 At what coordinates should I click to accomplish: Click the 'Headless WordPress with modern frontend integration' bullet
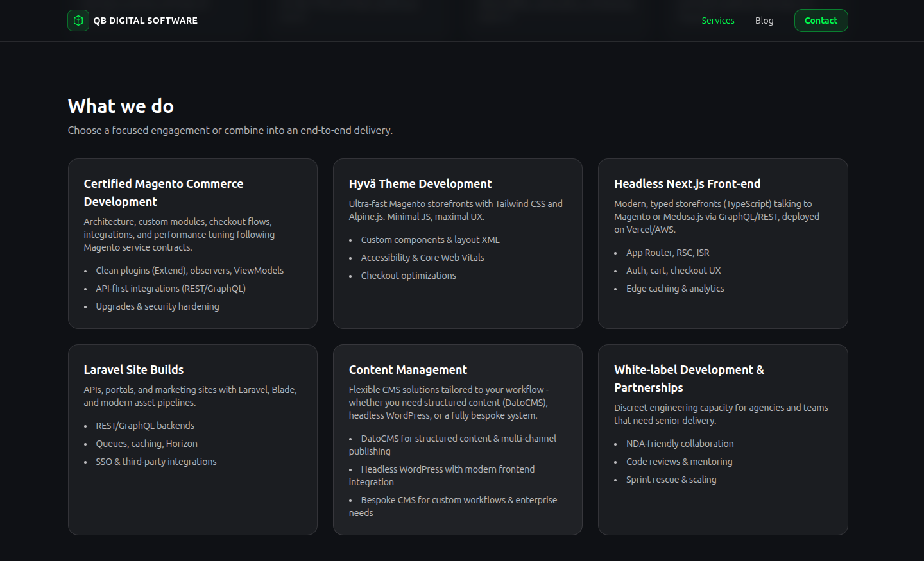442,475
